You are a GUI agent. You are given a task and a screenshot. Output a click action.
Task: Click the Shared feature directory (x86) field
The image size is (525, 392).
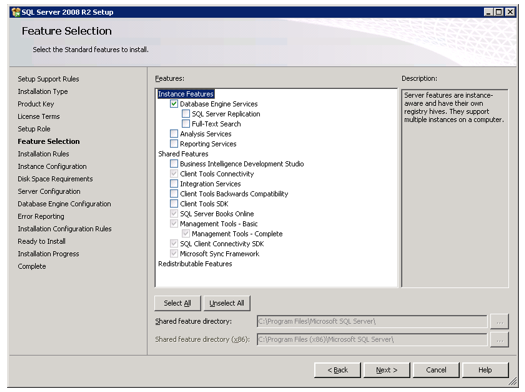click(x=372, y=339)
